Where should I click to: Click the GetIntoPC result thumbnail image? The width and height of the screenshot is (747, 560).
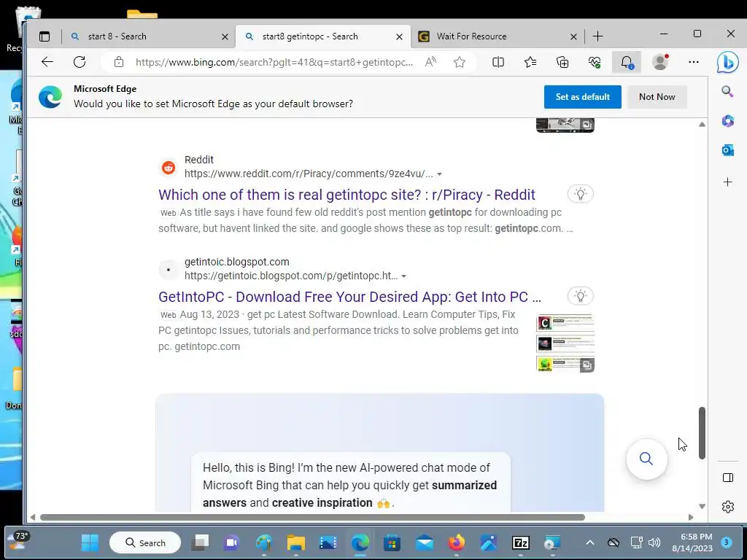[x=565, y=343]
